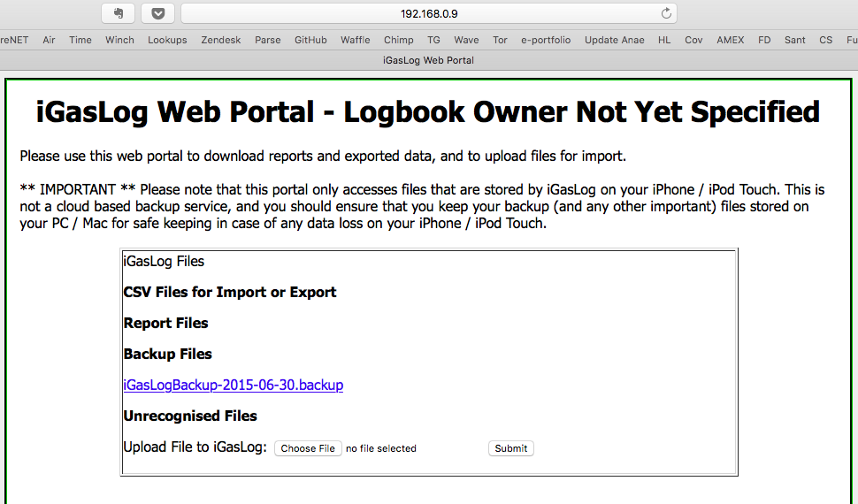Image resolution: width=858 pixels, height=504 pixels.
Task: Open the Sant bookmark
Action: [794, 40]
